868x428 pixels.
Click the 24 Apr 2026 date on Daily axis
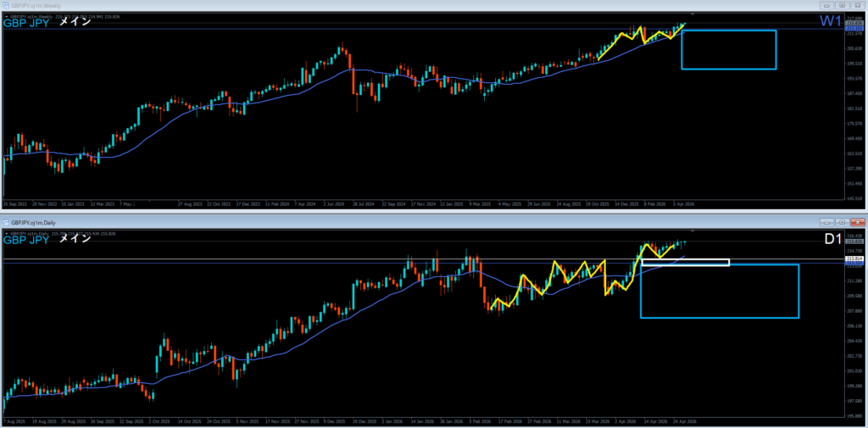pyautogui.click(x=684, y=421)
